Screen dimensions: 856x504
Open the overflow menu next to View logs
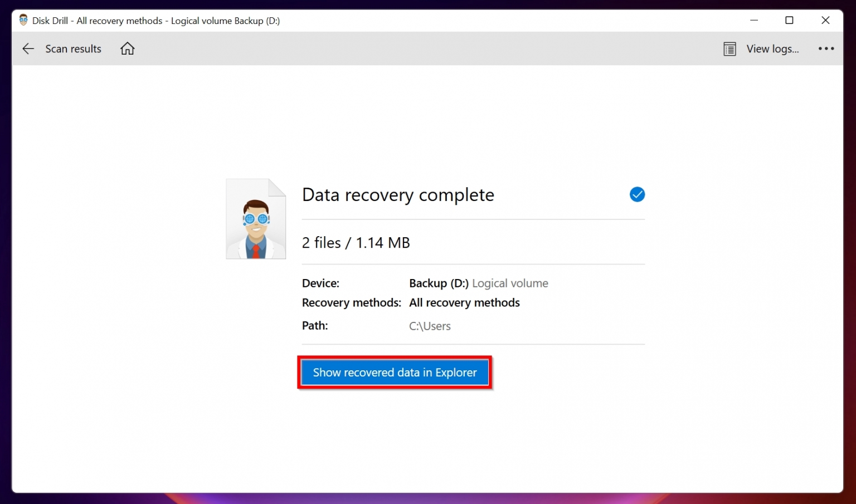coord(826,48)
